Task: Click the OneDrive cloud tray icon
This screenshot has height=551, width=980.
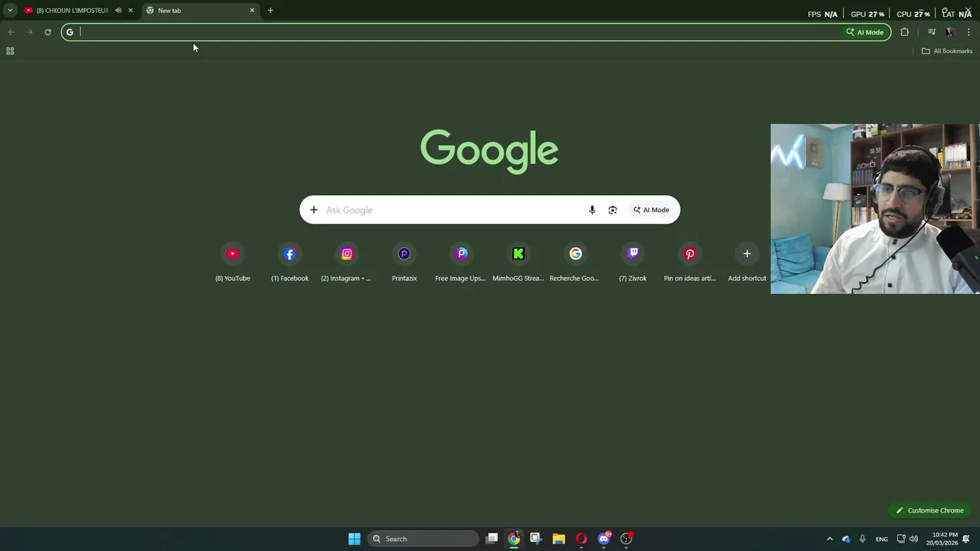Action: click(846, 539)
